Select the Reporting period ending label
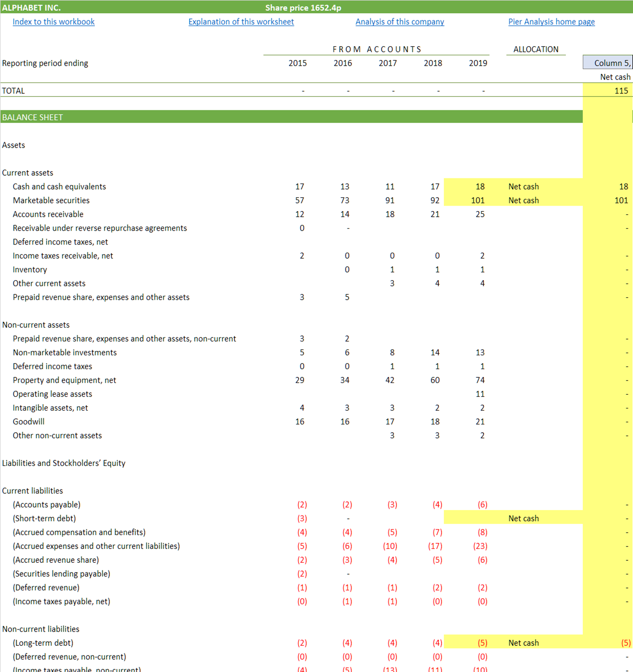 pyautogui.click(x=45, y=63)
